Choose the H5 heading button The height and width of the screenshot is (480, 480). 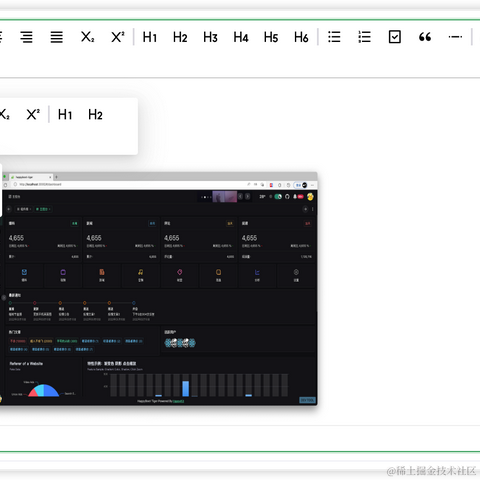point(271,37)
